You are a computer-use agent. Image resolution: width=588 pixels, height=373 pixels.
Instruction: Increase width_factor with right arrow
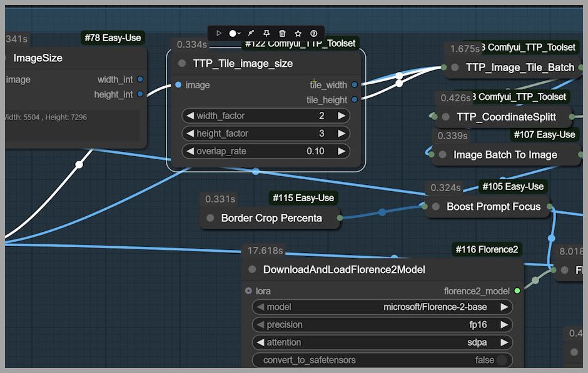(x=342, y=116)
